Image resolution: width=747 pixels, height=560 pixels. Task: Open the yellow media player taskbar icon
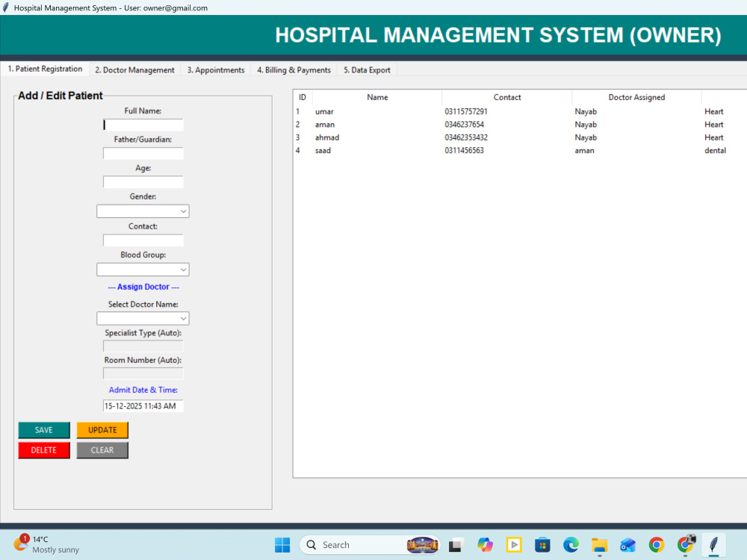coord(514,545)
